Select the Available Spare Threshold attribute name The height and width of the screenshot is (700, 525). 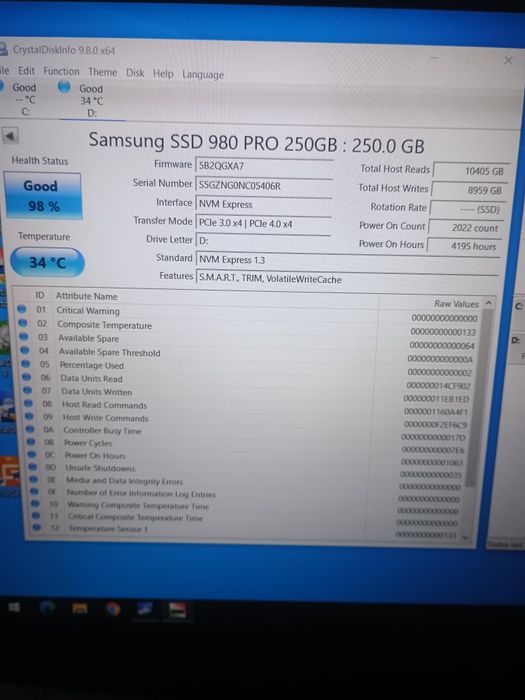pyautogui.click(x=109, y=352)
